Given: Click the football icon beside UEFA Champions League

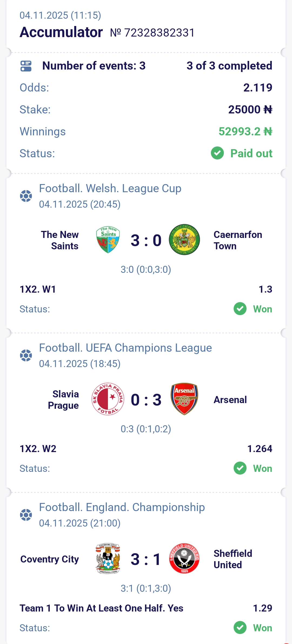Looking at the screenshot, I should [26, 355].
